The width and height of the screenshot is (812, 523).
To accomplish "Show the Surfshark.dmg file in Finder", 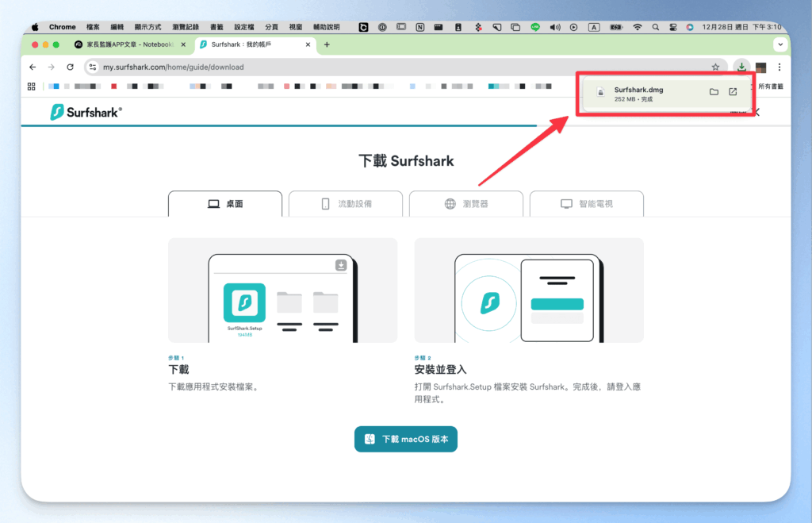I will pos(714,92).
